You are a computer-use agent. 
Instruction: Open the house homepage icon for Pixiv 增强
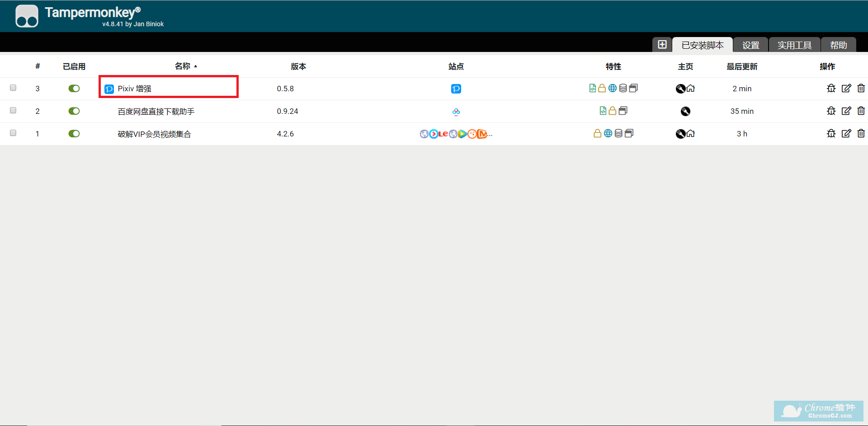pyautogui.click(x=691, y=89)
